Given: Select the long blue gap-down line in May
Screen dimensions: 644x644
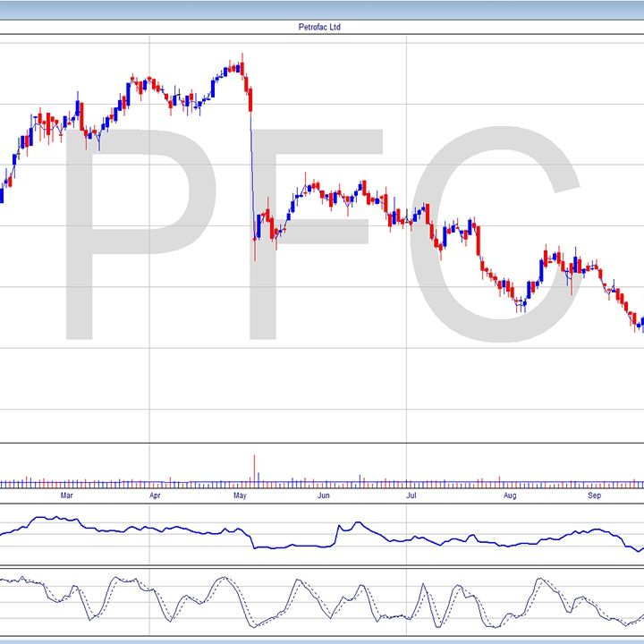Looking at the screenshot, I should pos(253,170).
